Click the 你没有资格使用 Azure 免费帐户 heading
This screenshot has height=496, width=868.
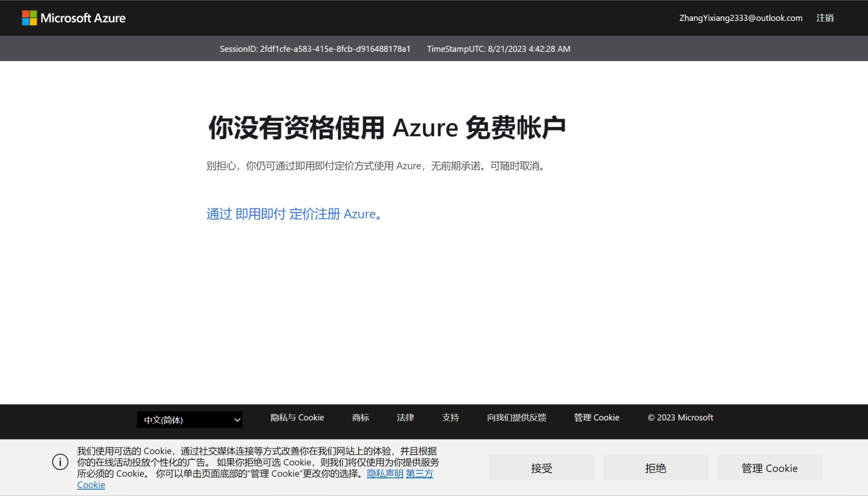coord(387,128)
